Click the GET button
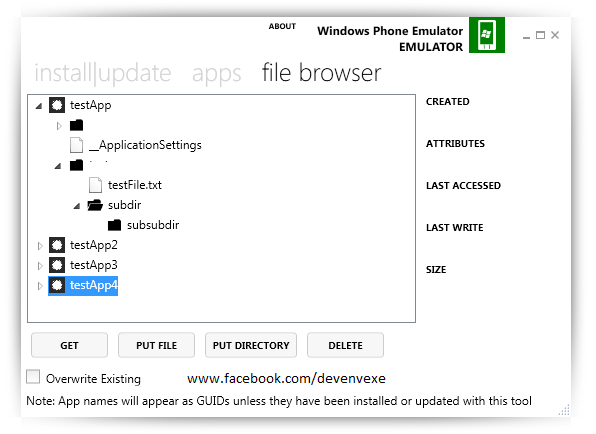596x434 pixels. tap(70, 345)
